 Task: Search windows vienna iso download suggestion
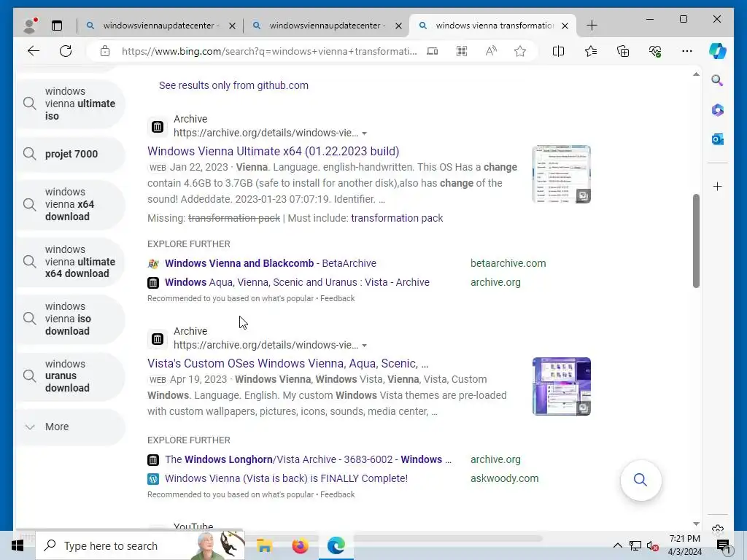coord(71,319)
